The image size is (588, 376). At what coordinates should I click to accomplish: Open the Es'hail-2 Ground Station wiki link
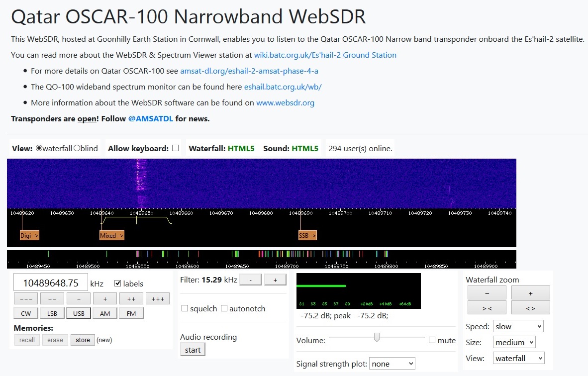(x=325, y=55)
